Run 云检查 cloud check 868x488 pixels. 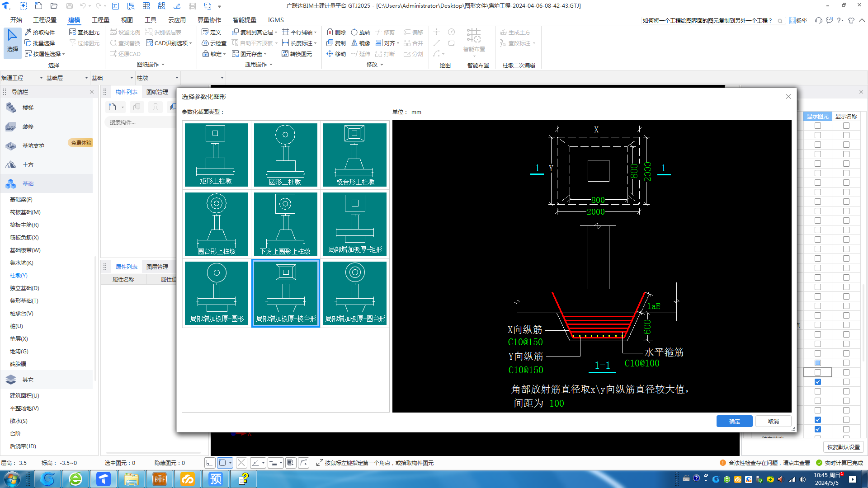point(214,43)
